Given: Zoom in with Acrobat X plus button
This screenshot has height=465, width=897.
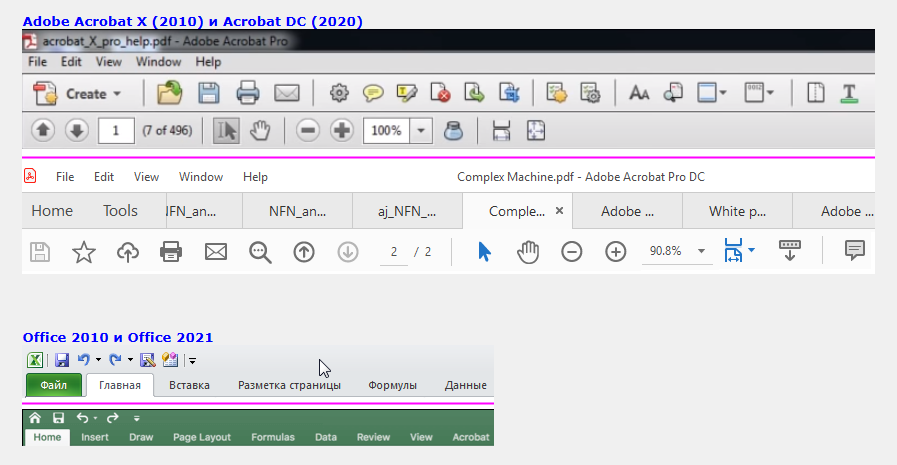Looking at the screenshot, I should pos(342,130).
